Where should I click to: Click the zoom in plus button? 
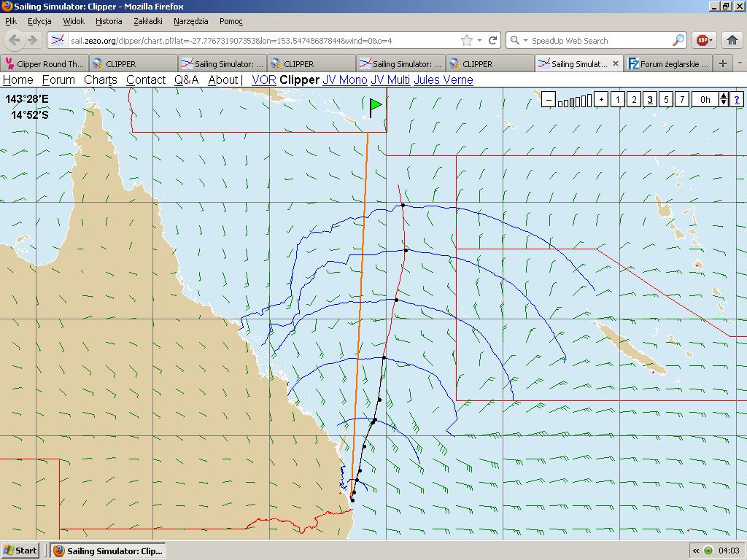coord(601,100)
